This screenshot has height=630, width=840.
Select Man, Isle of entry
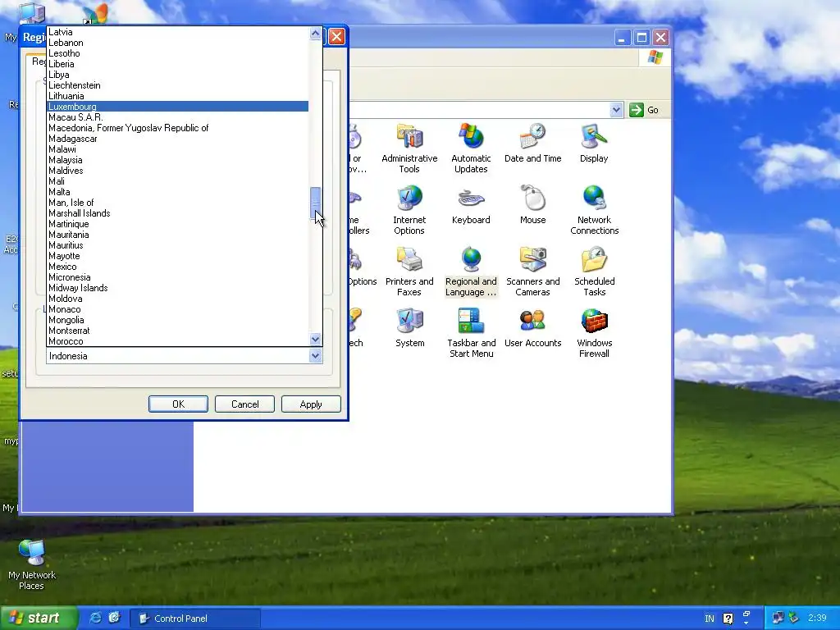(x=178, y=203)
